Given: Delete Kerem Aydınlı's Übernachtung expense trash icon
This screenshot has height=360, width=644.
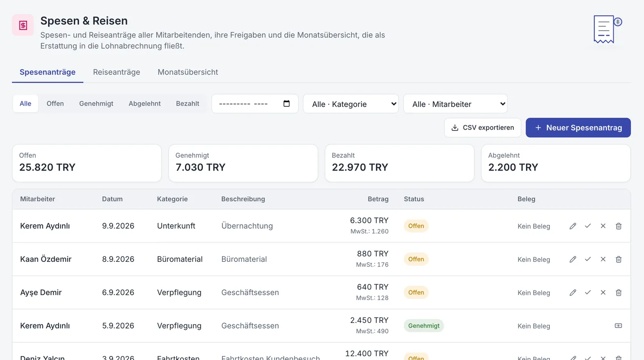Looking at the screenshot, I should point(619,226).
